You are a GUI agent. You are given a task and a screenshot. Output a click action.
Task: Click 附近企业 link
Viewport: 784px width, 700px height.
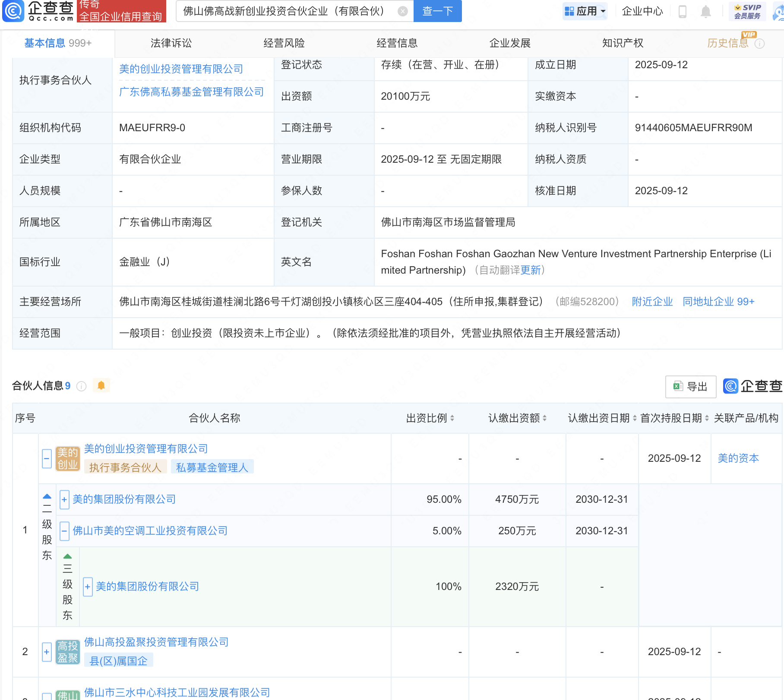(x=652, y=302)
